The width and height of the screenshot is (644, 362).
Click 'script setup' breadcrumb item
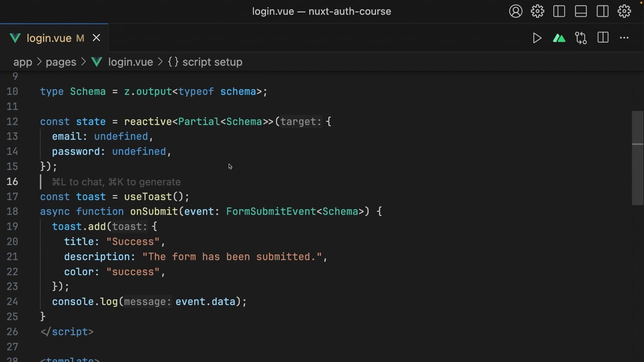coord(212,62)
